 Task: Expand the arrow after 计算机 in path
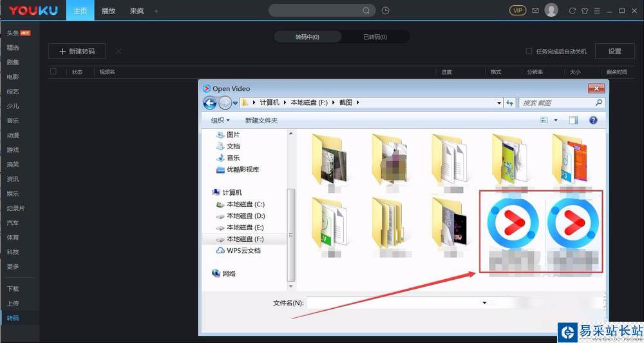(x=285, y=103)
